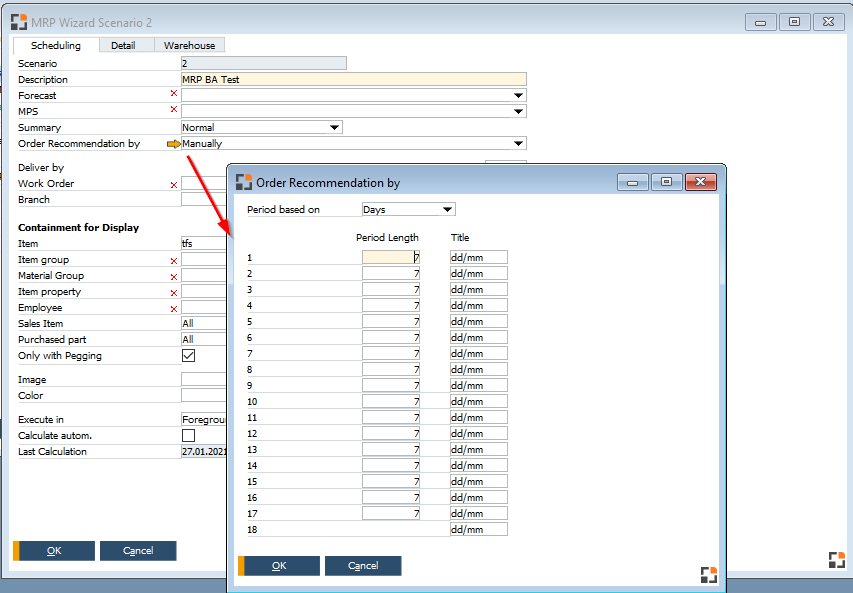Clear the MPS field using red X
Viewport: 853px width, 593px height.
tap(173, 111)
